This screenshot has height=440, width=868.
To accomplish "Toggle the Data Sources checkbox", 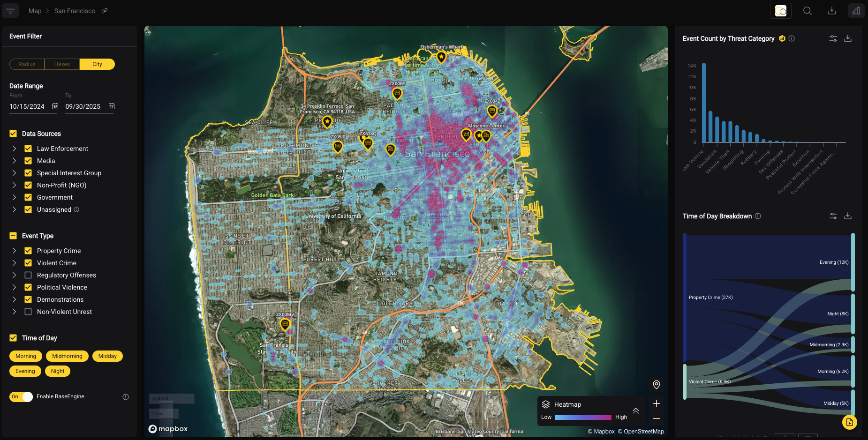I will [x=13, y=134].
